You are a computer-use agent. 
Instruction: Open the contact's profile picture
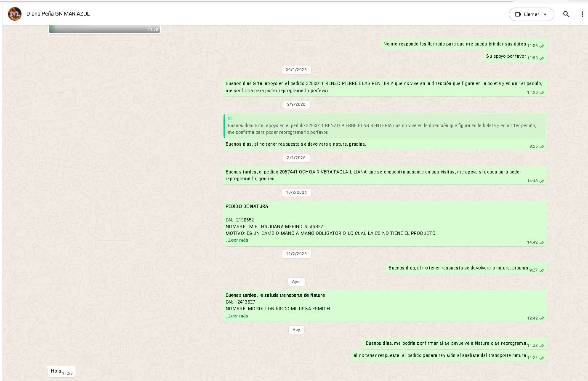[x=15, y=14]
